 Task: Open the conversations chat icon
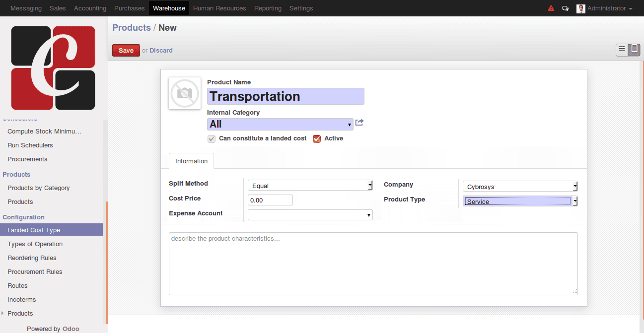565,8
